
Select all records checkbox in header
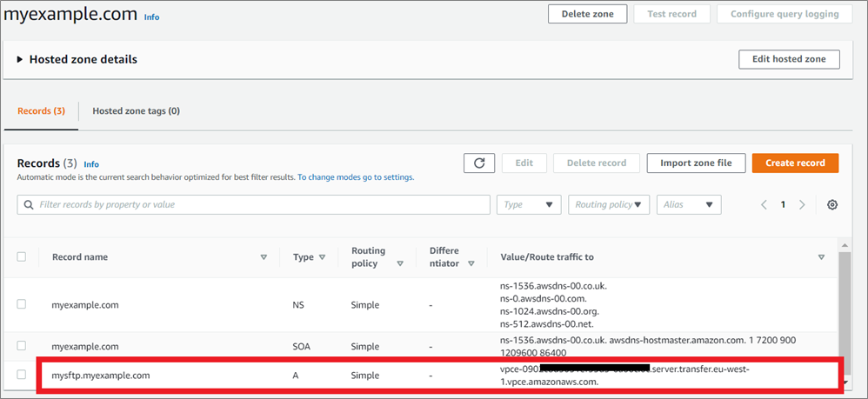(x=21, y=256)
